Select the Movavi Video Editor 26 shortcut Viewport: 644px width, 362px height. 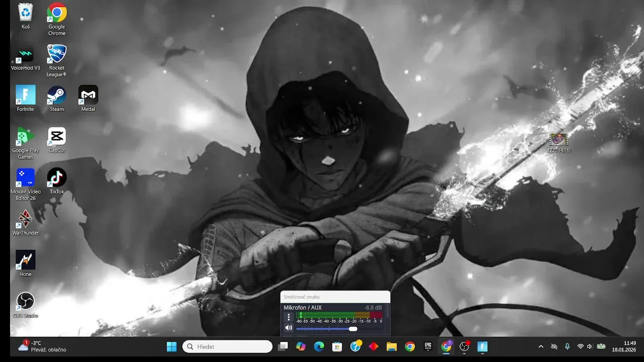tap(25, 184)
